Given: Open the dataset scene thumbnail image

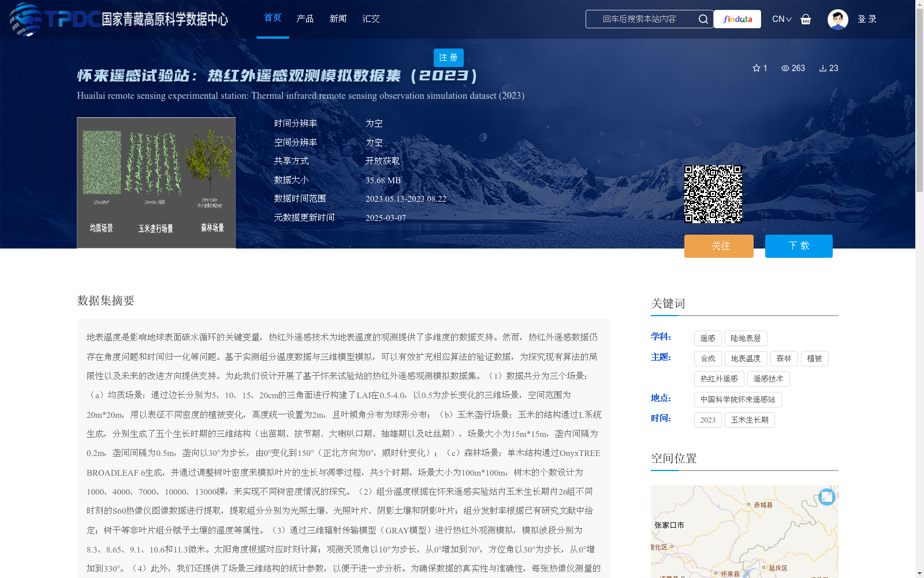Looking at the screenshot, I should [x=156, y=183].
